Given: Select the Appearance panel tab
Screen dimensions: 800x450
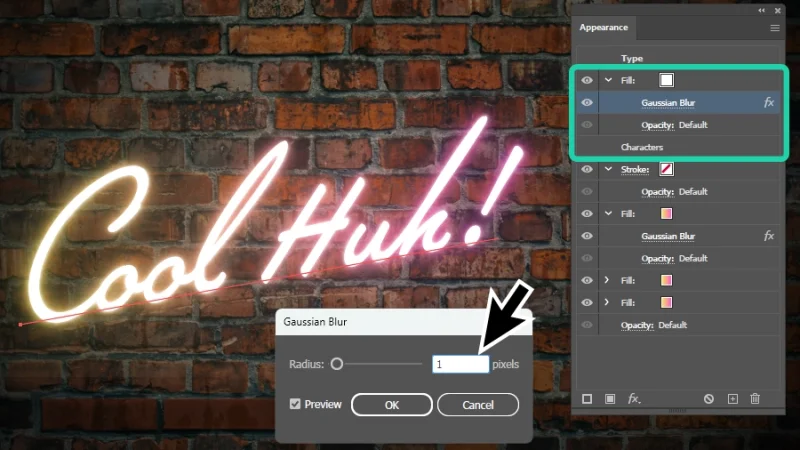Looking at the screenshot, I should pyautogui.click(x=605, y=29).
